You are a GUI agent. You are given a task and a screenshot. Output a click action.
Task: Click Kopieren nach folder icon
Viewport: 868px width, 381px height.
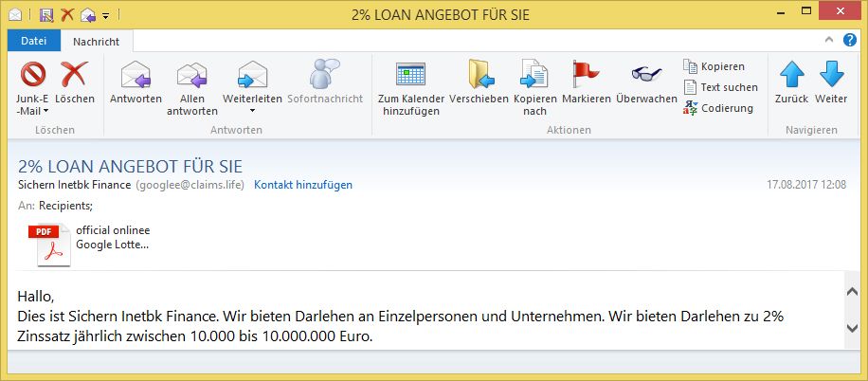coord(534,74)
